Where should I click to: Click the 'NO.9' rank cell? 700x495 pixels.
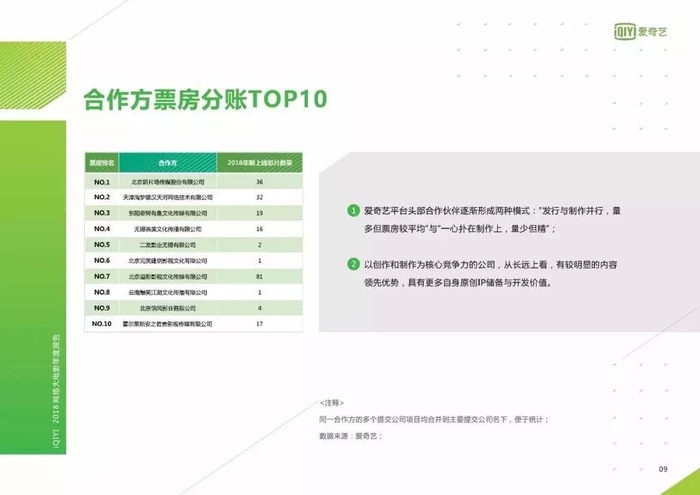(x=102, y=308)
